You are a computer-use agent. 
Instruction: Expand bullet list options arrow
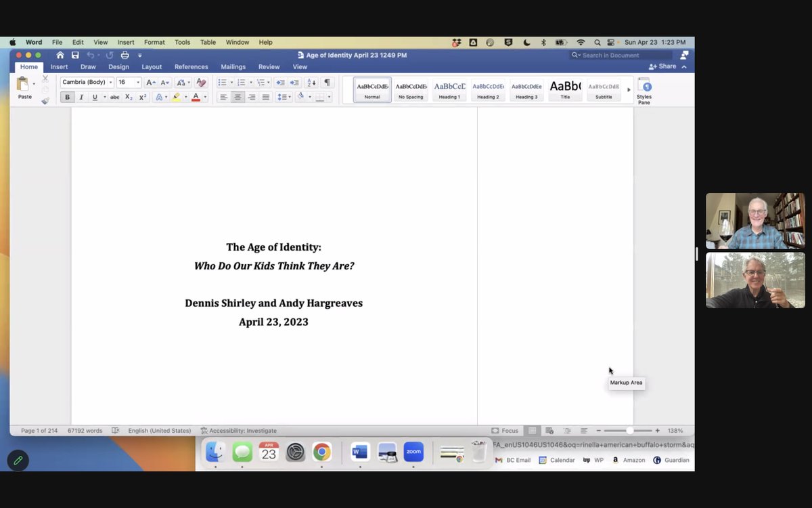coord(231,82)
